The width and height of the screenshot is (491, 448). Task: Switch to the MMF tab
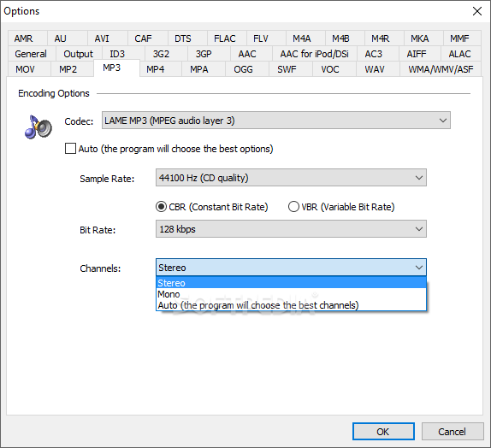[x=462, y=38]
